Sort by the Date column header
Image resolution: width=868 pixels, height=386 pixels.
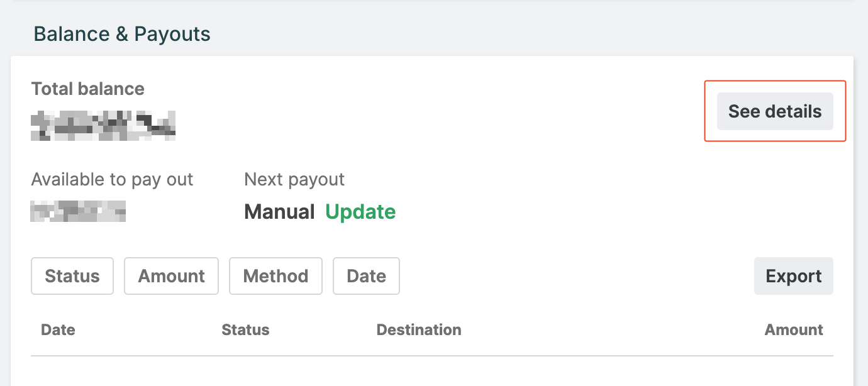click(58, 330)
